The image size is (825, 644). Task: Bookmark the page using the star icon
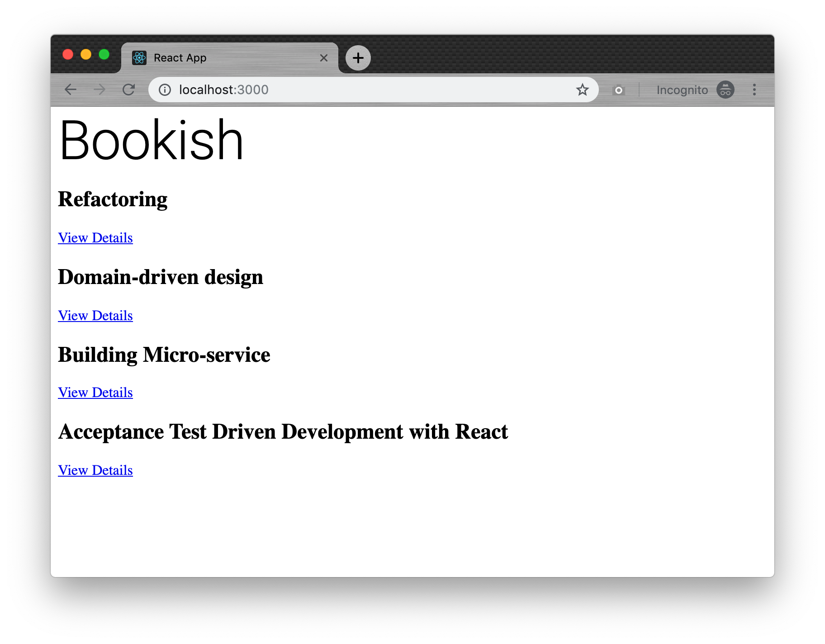tap(583, 90)
